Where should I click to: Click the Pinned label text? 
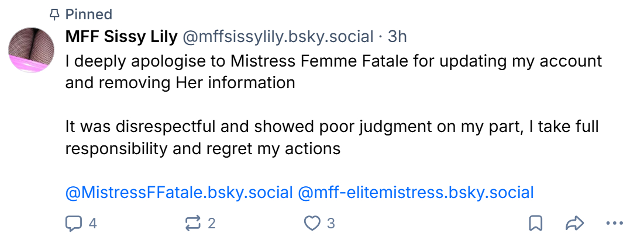coord(89,14)
